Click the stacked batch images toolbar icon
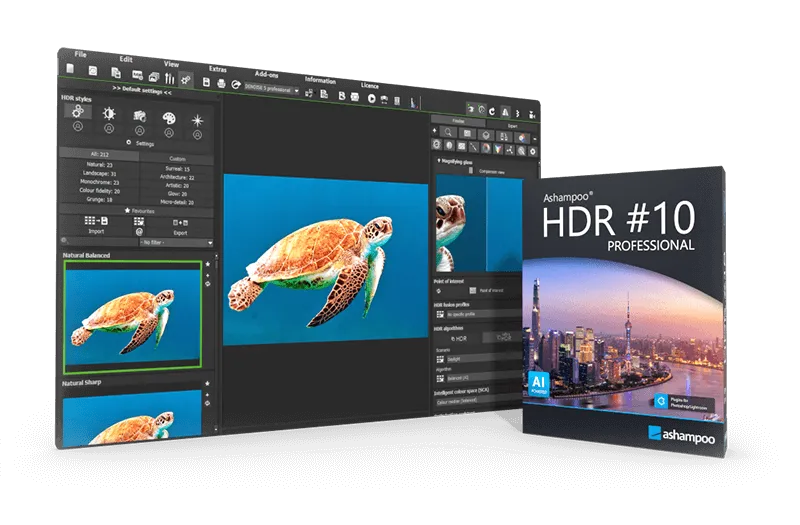Screen dimensions: 800x525 click(154, 77)
